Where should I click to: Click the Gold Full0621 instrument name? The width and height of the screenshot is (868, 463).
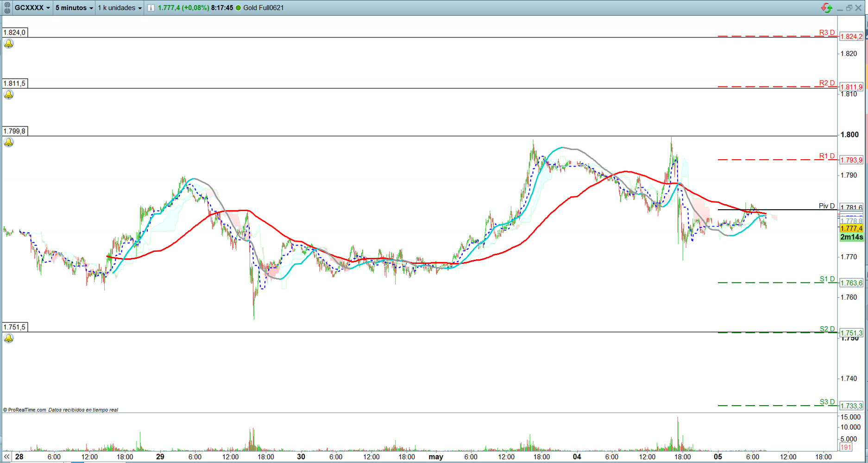point(263,8)
